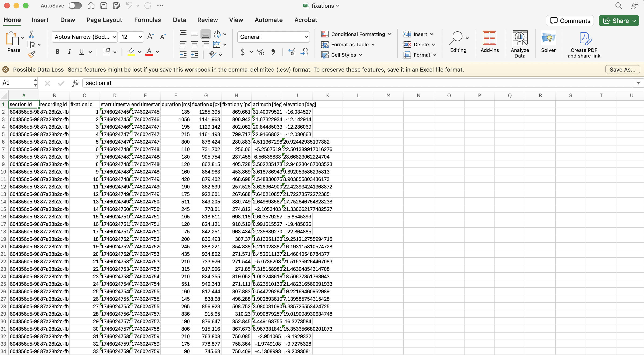This screenshot has height=355, width=644.
Task: Click the Format Painter brush icon
Action: click(31, 54)
